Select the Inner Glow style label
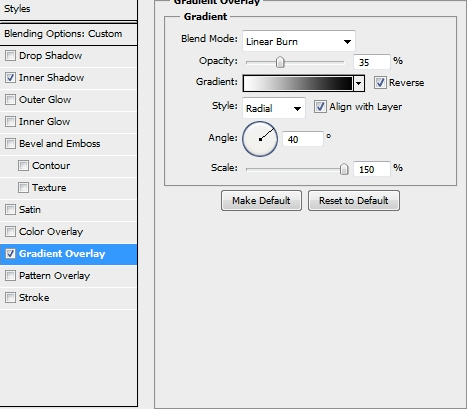This screenshot has width=467, height=409. click(44, 122)
